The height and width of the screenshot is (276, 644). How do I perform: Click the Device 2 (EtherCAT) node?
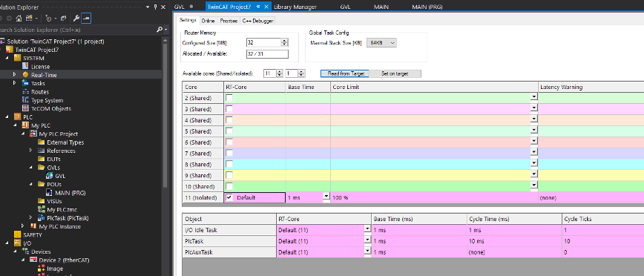pos(64,260)
